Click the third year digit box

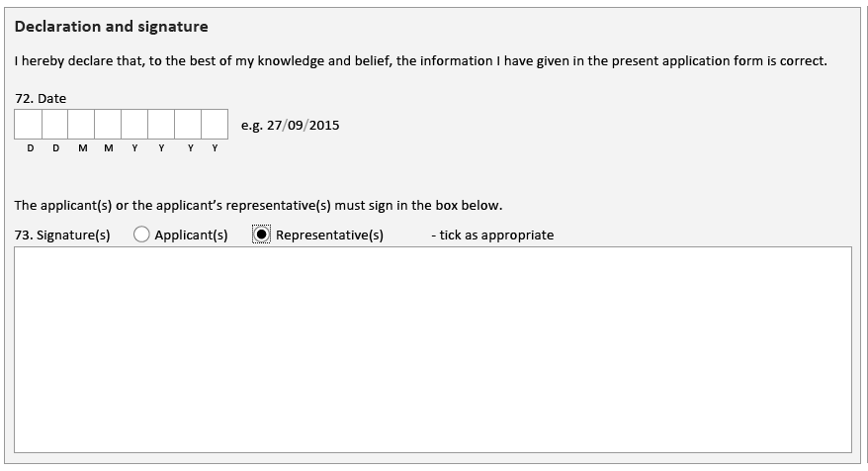tap(188, 125)
